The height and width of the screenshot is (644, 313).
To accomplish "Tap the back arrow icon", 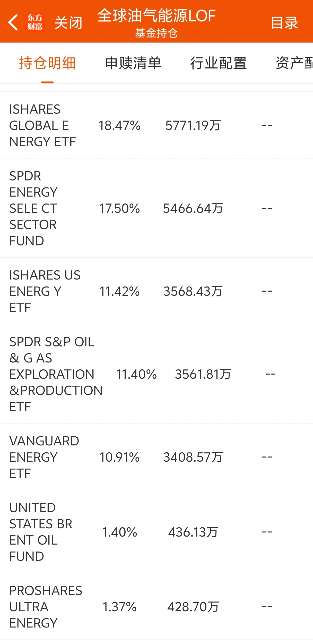I will click(x=13, y=22).
